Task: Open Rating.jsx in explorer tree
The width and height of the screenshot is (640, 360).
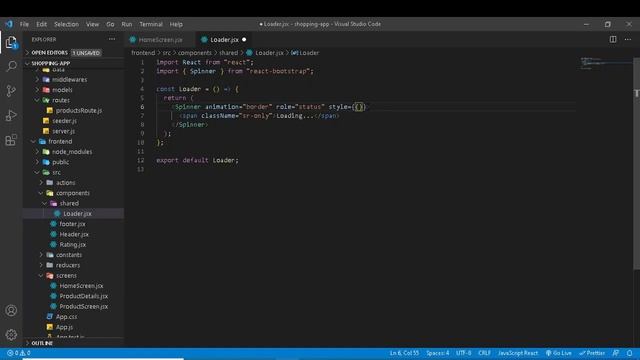Action: [73, 244]
